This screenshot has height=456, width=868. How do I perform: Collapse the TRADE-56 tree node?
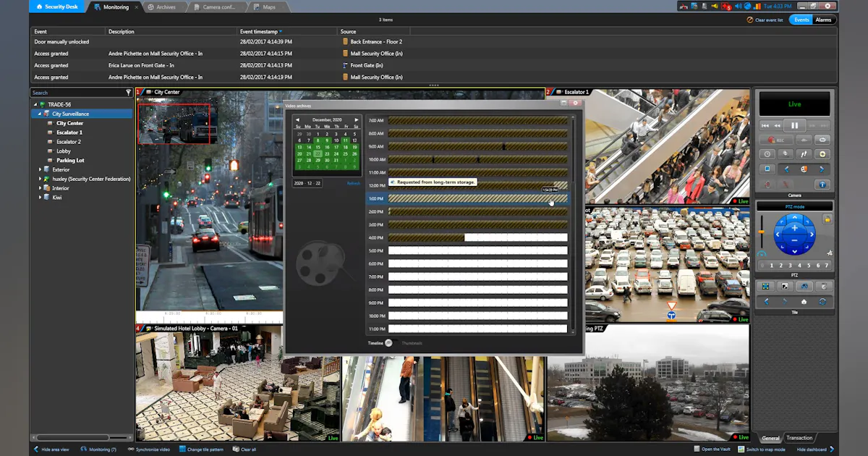pos(35,104)
